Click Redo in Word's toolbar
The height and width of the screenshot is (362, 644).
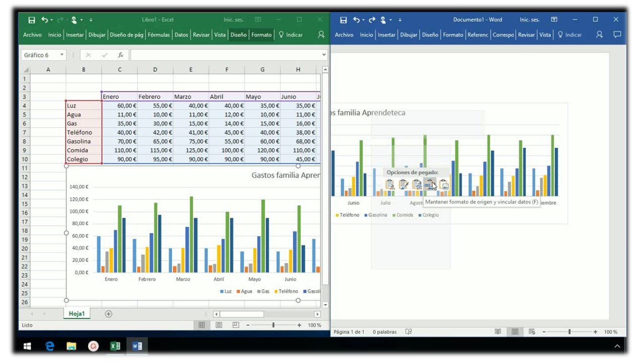(x=372, y=20)
